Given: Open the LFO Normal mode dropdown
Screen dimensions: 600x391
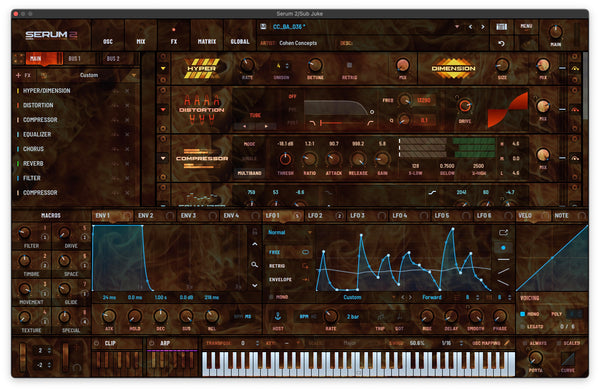Looking at the screenshot, I should [290, 232].
